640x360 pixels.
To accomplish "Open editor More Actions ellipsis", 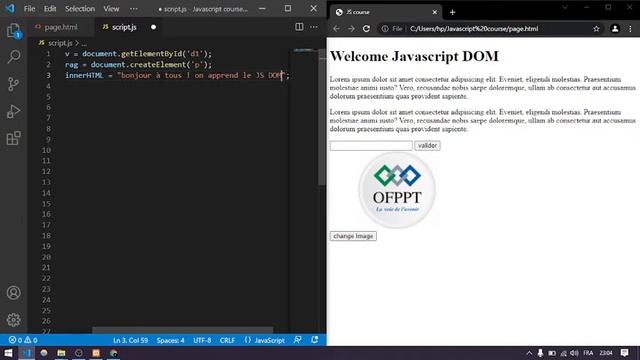I will coord(313,27).
